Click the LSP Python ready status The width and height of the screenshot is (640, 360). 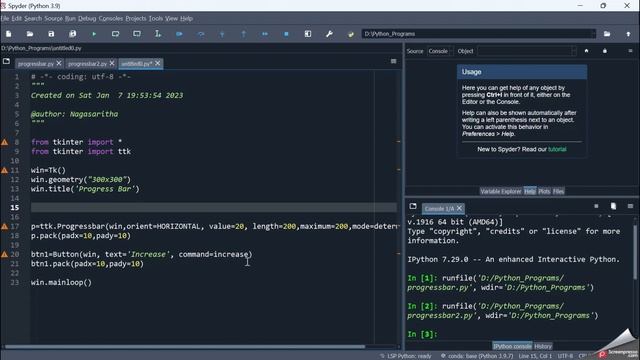click(406, 356)
